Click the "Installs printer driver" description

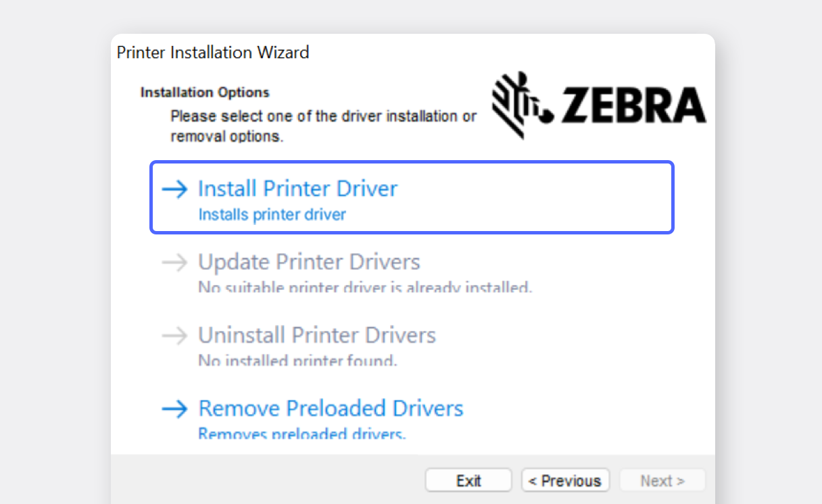(x=272, y=215)
